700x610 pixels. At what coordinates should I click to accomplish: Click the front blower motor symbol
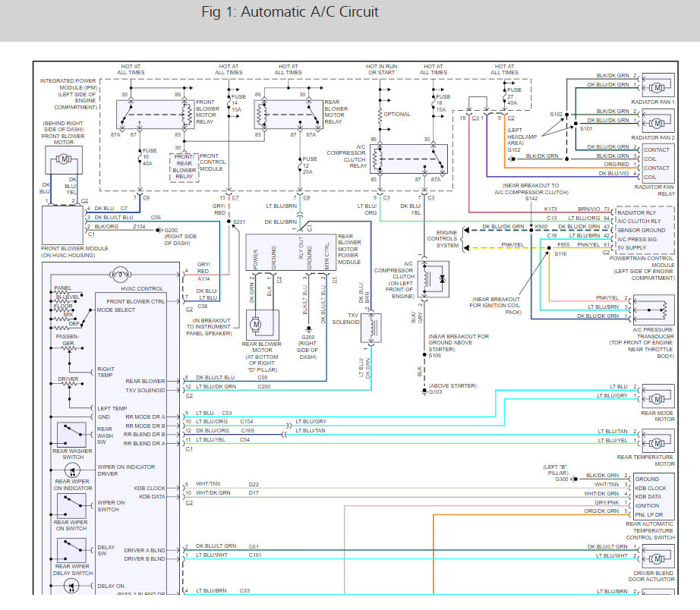65,160
